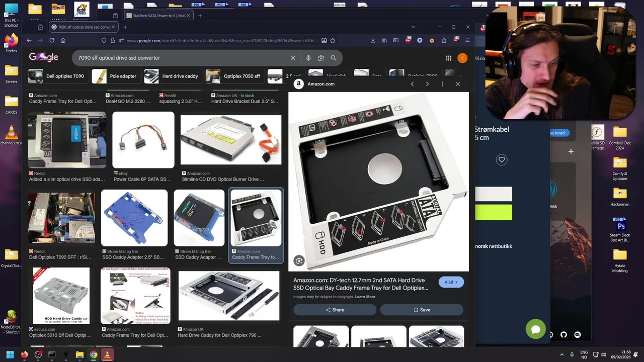Image resolution: width=644 pixels, height=362 pixels.
Task: Open the Firefox hamburger application menu
Action: pyautogui.click(x=467, y=40)
